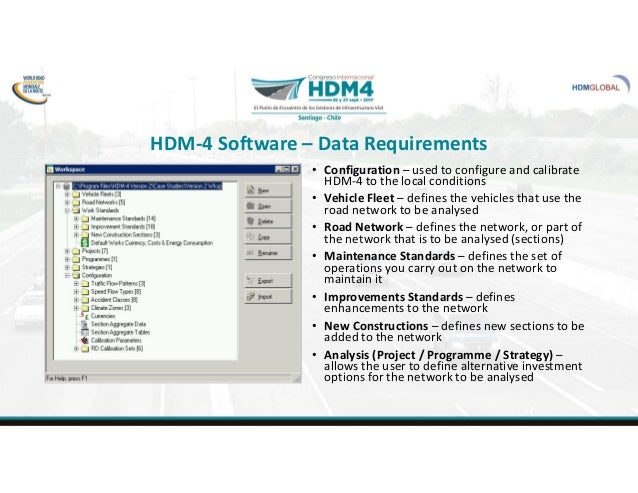
Task: Select the 'Calibration Parameters' label
Action: pyautogui.click(x=116, y=340)
